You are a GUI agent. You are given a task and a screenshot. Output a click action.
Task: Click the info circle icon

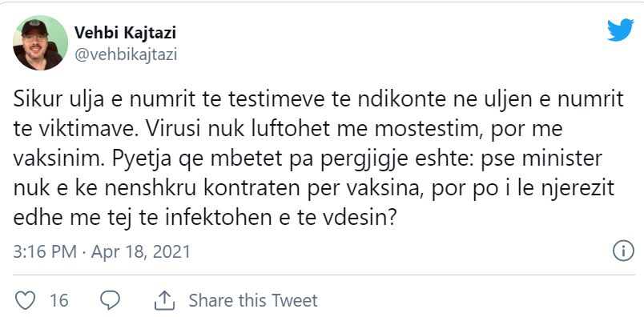(623, 251)
